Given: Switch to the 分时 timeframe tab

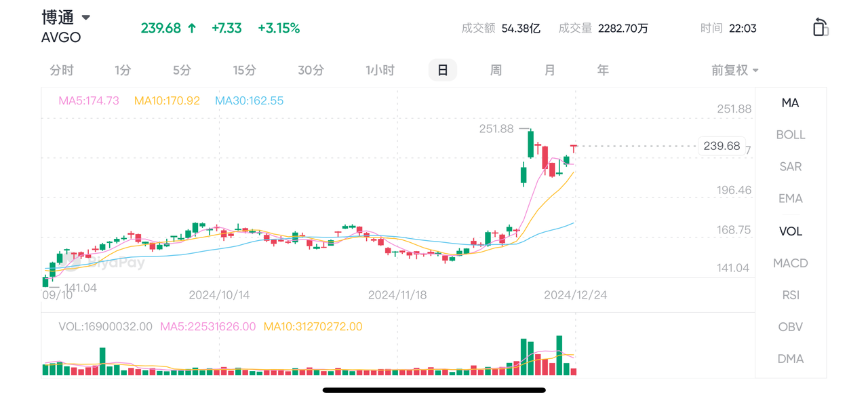Looking at the screenshot, I should point(62,70).
